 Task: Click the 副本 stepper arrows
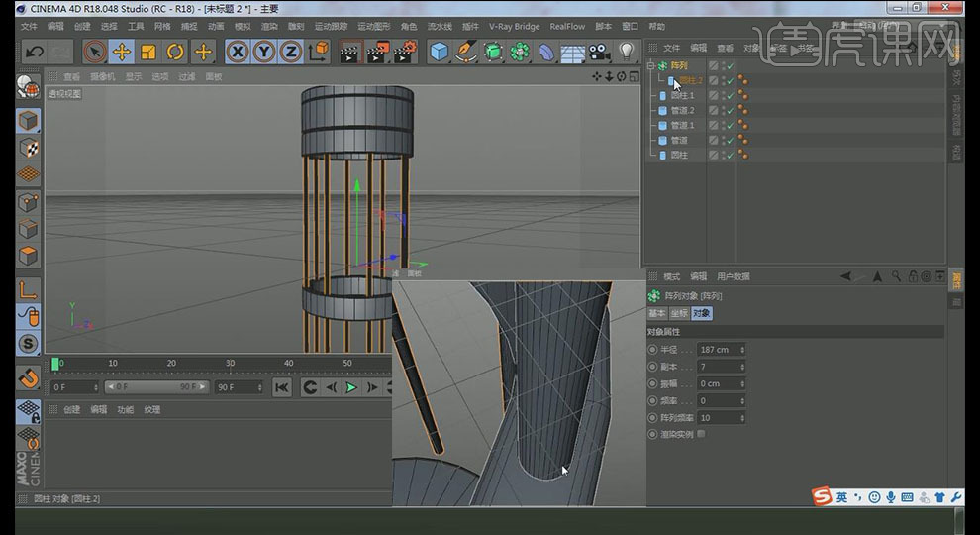(742, 367)
